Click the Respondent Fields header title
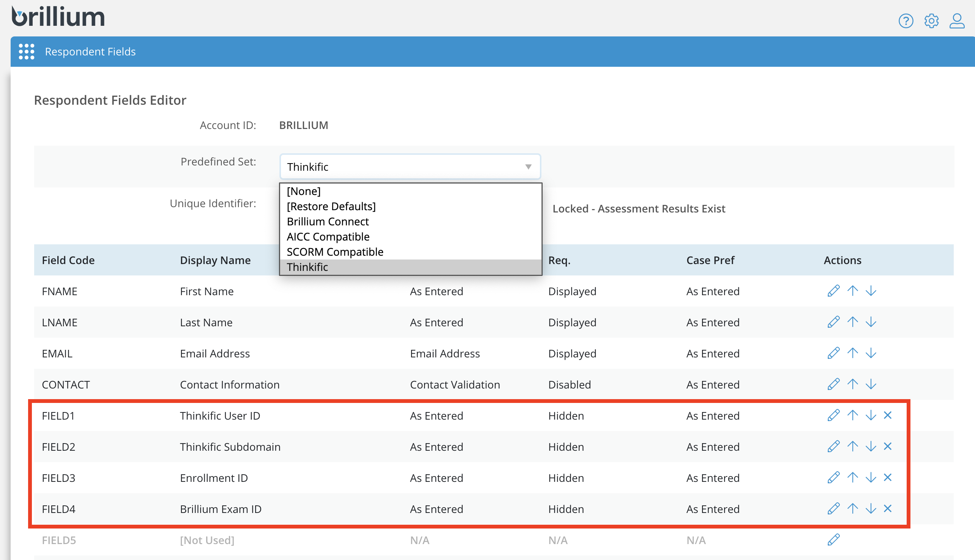The image size is (975, 560). click(90, 52)
